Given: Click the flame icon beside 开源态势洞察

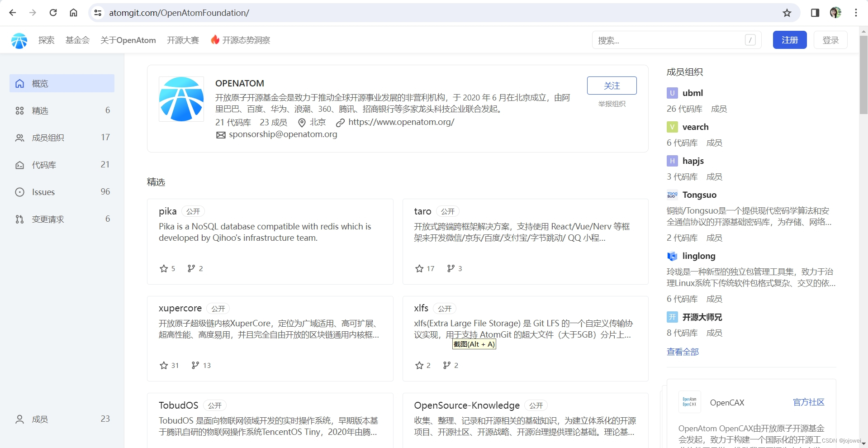Looking at the screenshot, I should click(x=215, y=40).
